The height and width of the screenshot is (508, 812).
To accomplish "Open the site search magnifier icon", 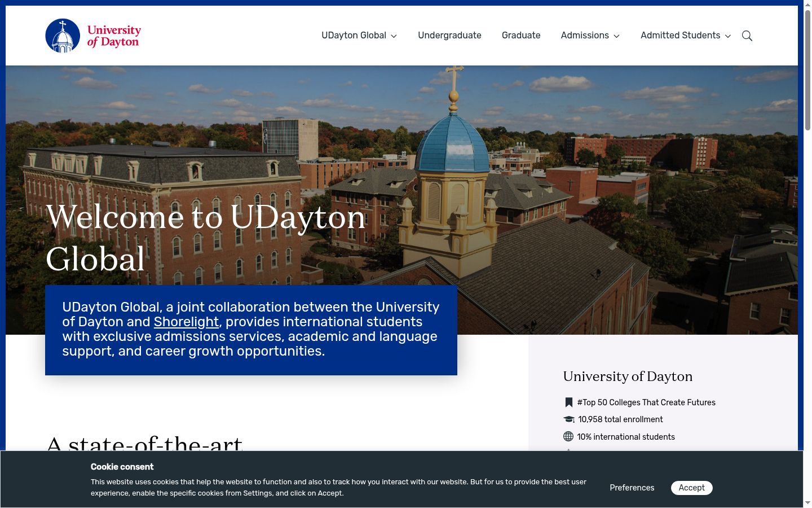I will (x=747, y=36).
